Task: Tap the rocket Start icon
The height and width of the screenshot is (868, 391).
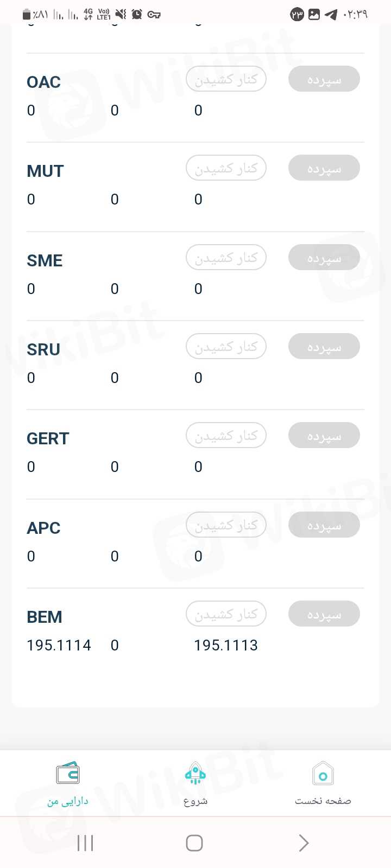Action: (x=195, y=773)
